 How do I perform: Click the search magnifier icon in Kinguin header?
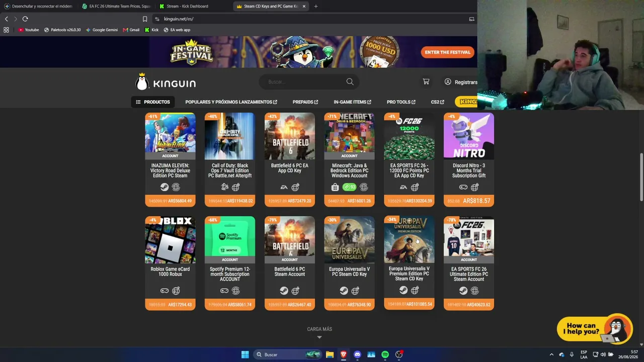click(350, 81)
